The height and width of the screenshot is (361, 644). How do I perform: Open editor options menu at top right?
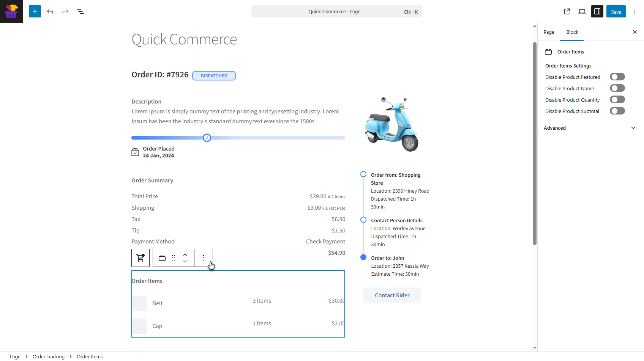(x=635, y=11)
